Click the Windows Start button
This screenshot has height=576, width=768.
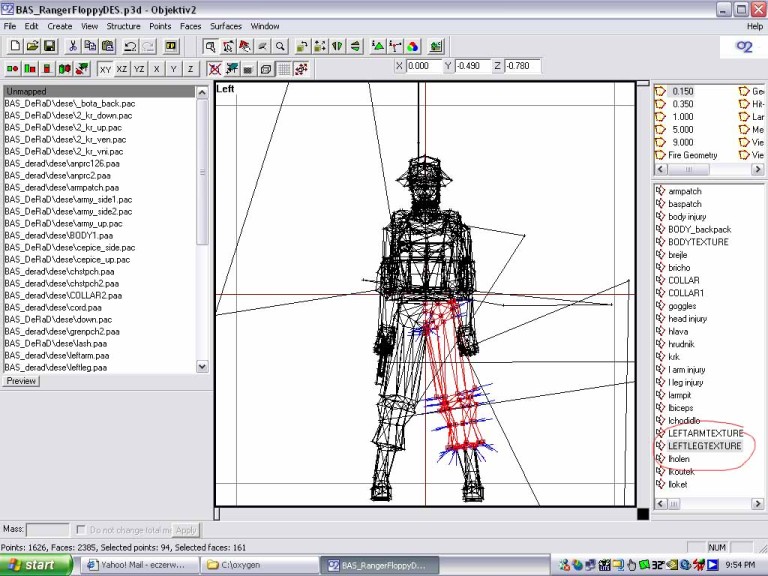click(36, 565)
